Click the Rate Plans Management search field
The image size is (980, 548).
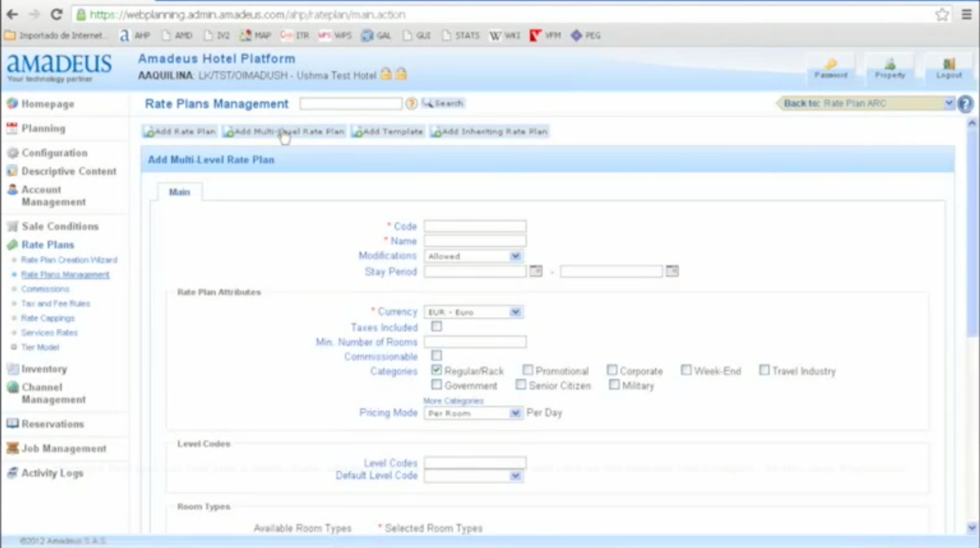pyautogui.click(x=351, y=103)
